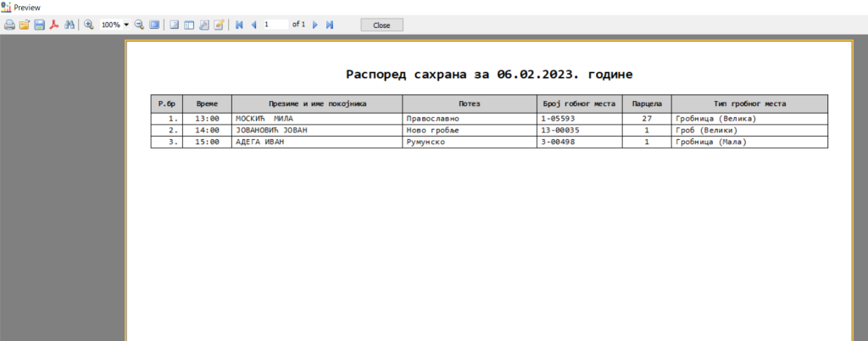
Task: Open the page settings icon with the wrench
Action: [204, 25]
